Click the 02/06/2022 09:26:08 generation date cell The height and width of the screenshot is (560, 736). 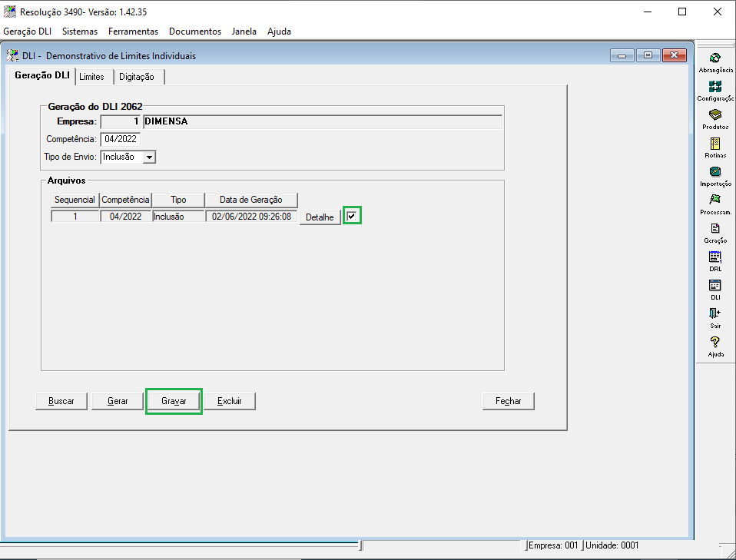point(251,217)
